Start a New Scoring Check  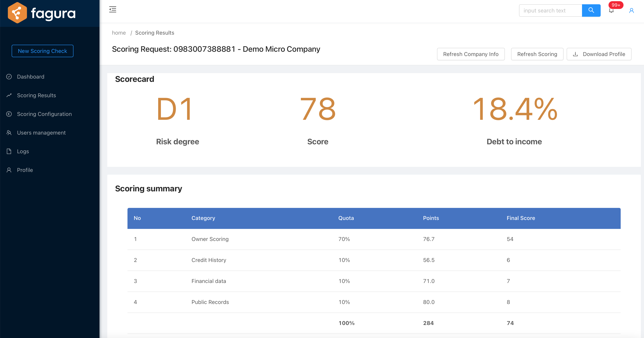pyautogui.click(x=42, y=51)
